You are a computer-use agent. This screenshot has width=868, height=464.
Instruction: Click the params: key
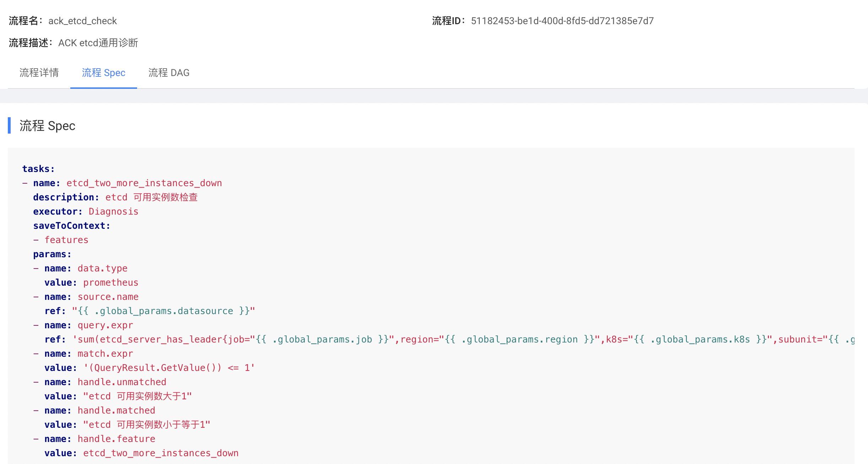(x=52, y=254)
